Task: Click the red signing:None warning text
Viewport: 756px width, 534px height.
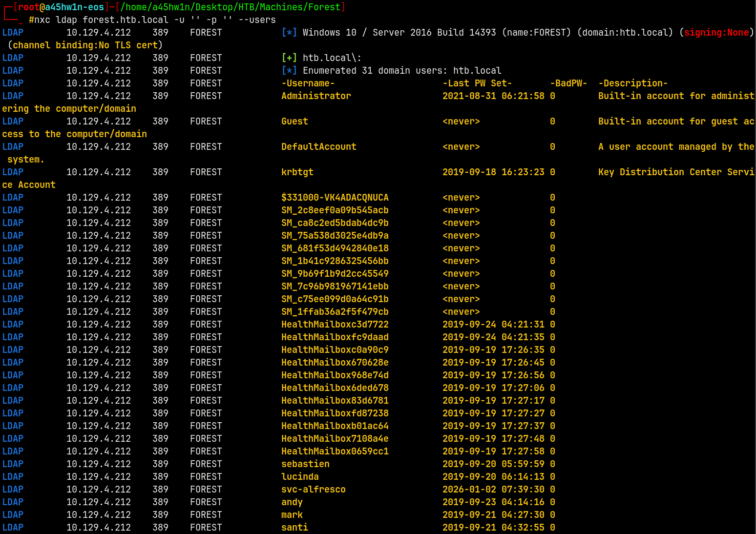Action: pos(716,32)
